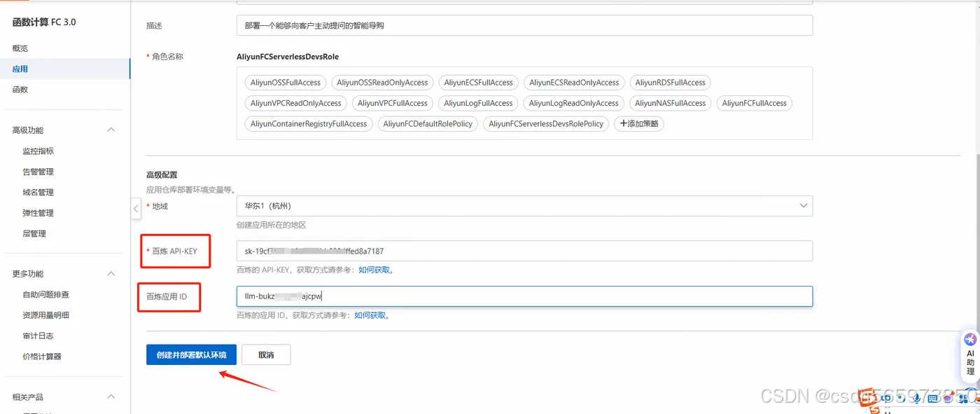This screenshot has height=414, width=980.
Task: Focus the 百炼 API-KEY input field
Action: (524, 251)
